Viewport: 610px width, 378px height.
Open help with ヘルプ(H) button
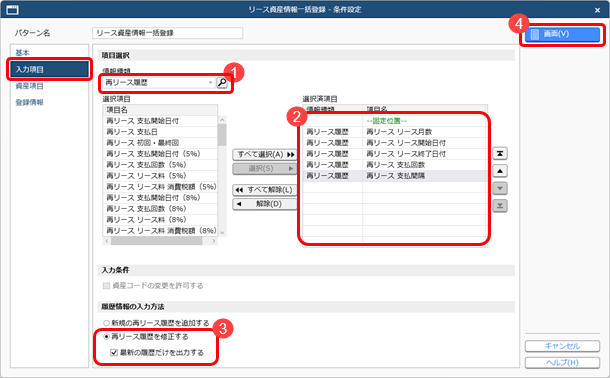click(x=562, y=362)
